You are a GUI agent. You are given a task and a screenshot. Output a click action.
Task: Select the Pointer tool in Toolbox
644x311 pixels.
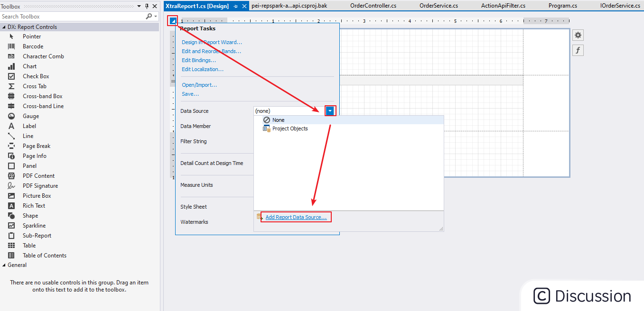[32, 37]
